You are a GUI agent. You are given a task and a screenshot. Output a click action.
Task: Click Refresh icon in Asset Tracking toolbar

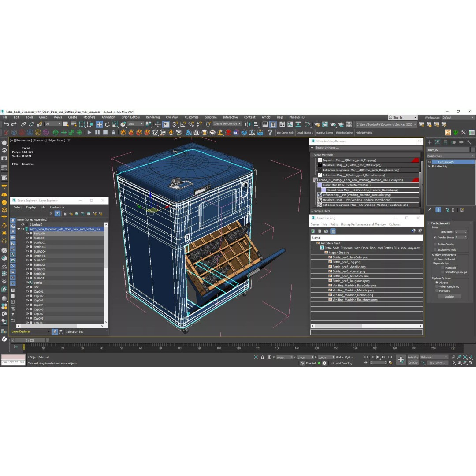point(313,231)
